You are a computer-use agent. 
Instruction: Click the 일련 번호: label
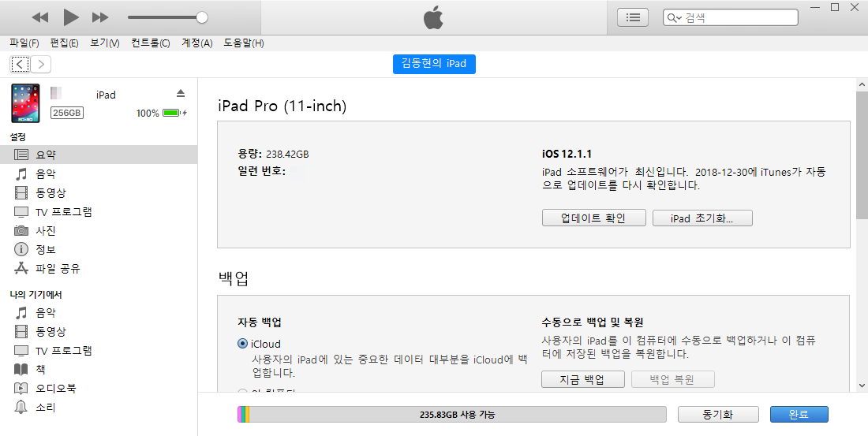point(261,172)
